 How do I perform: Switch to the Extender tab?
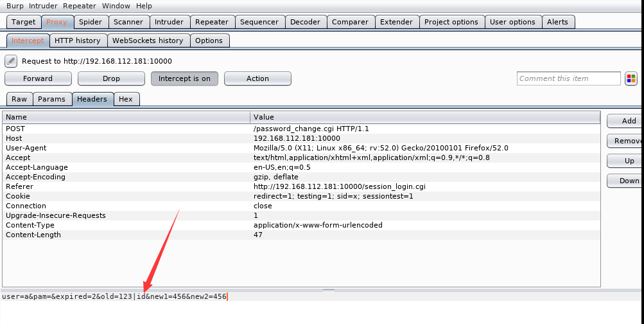396,22
